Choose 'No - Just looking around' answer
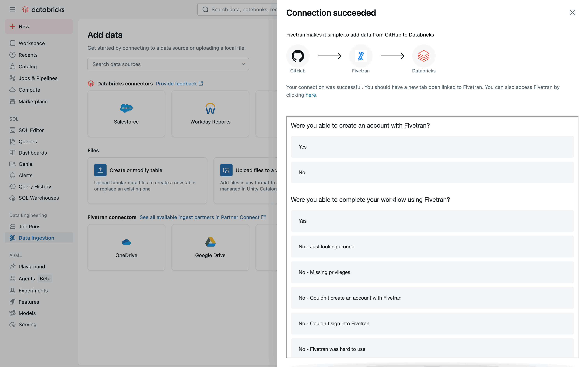 (x=432, y=247)
